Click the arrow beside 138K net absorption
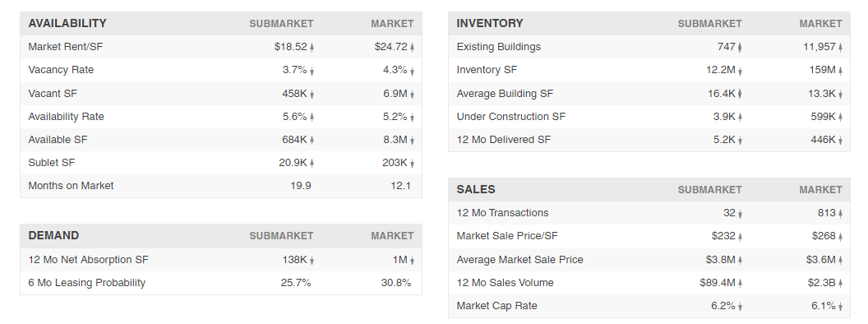Viewport: 868px width, 324px height. click(x=312, y=261)
